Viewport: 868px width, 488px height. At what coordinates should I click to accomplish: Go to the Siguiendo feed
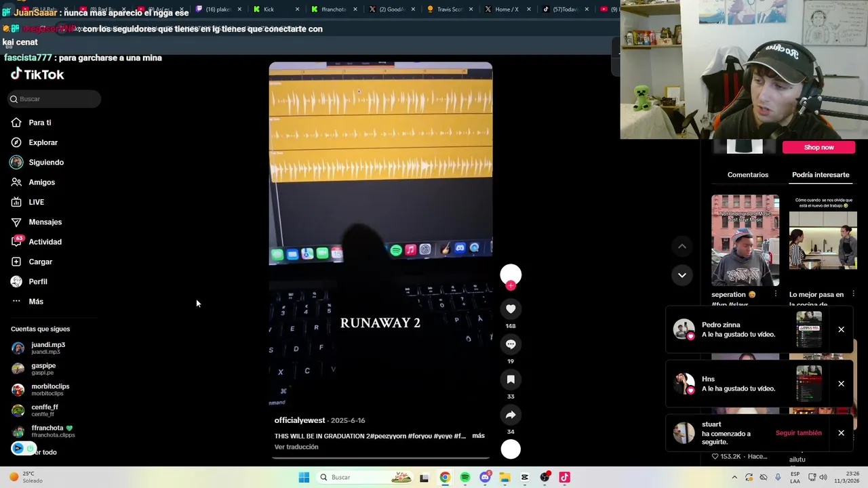(x=37, y=163)
